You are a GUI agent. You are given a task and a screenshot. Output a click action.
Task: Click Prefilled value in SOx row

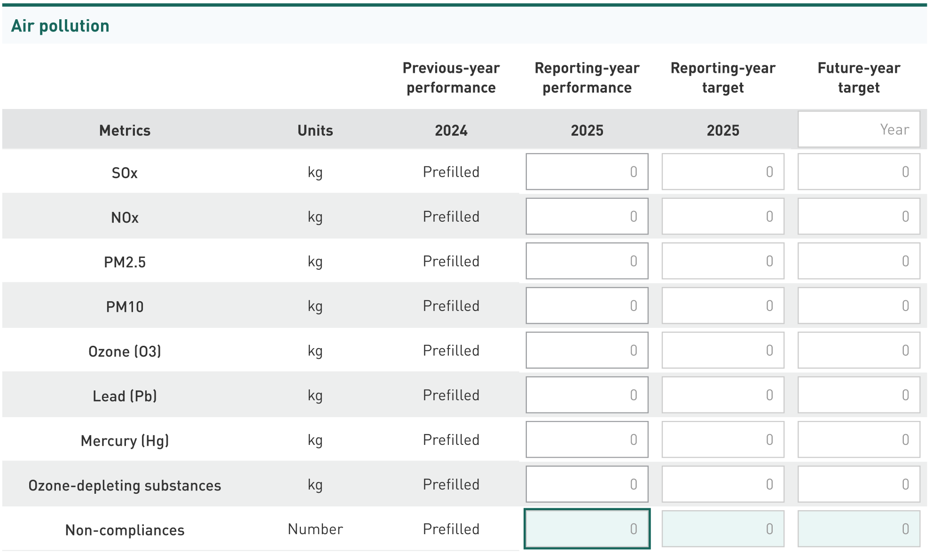coord(451,172)
